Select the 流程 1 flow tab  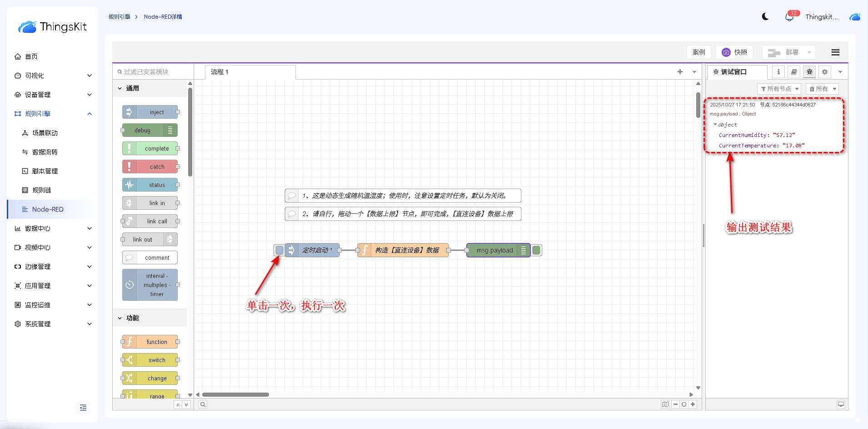(x=220, y=72)
